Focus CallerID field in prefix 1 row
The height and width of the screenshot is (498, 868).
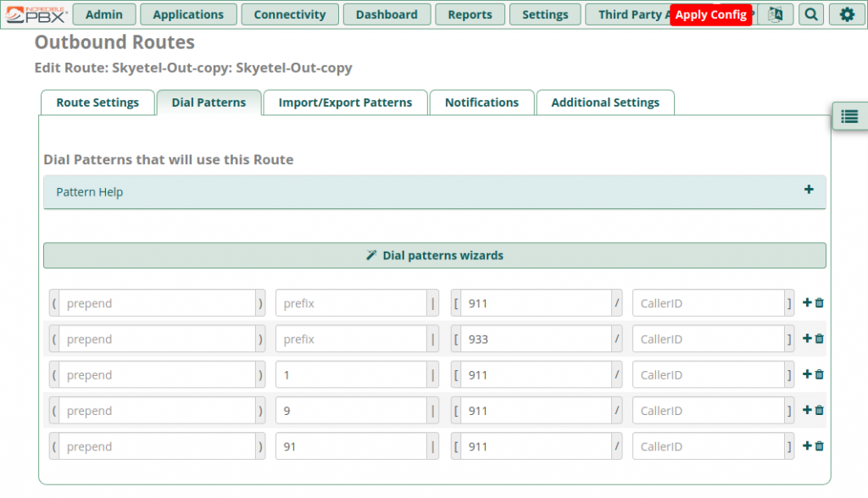click(709, 374)
